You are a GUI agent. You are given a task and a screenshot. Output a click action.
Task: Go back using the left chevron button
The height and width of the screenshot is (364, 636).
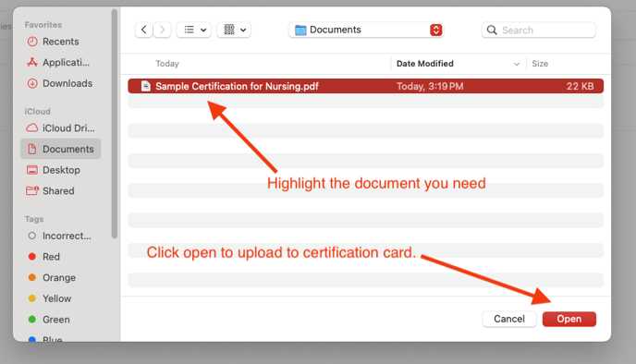coord(144,30)
